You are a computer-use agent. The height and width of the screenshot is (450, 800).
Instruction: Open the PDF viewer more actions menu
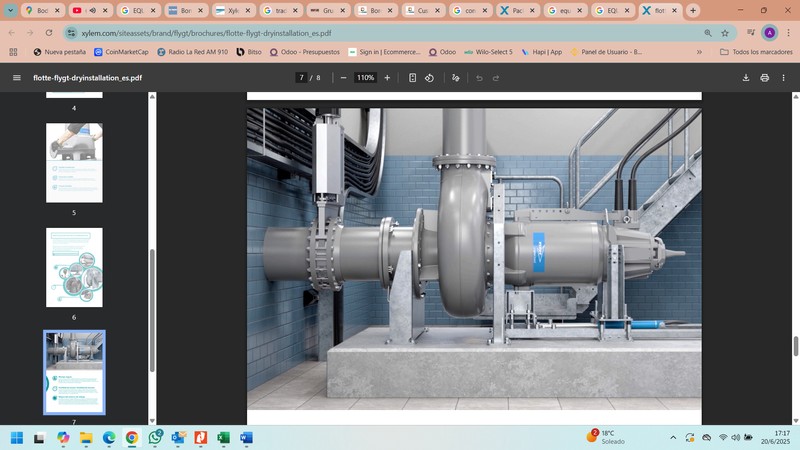(784, 77)
